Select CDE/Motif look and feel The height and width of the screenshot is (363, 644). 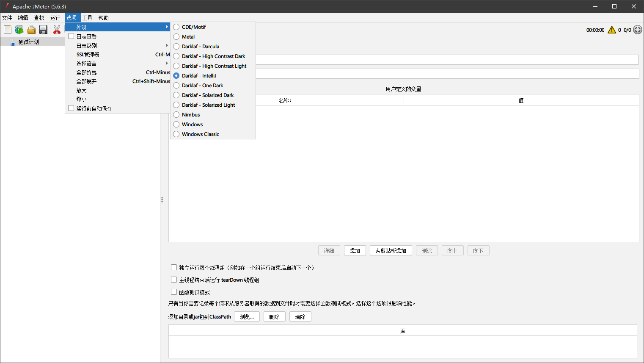213,27
